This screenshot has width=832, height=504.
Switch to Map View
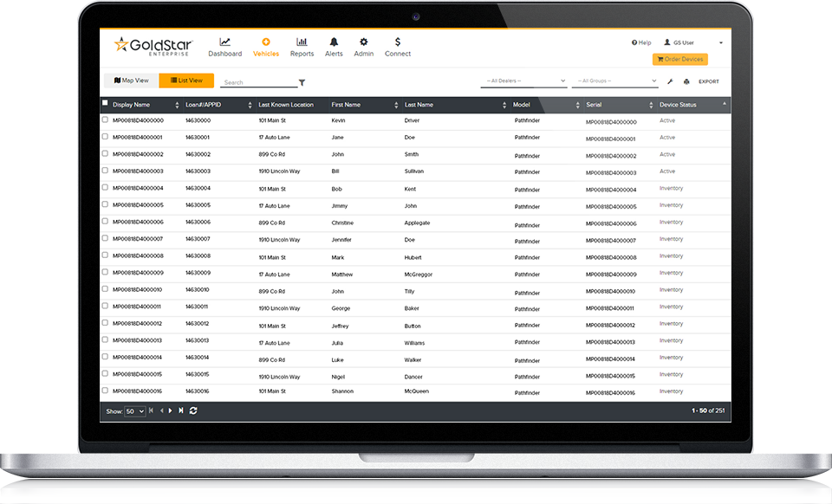pos(131,81)
